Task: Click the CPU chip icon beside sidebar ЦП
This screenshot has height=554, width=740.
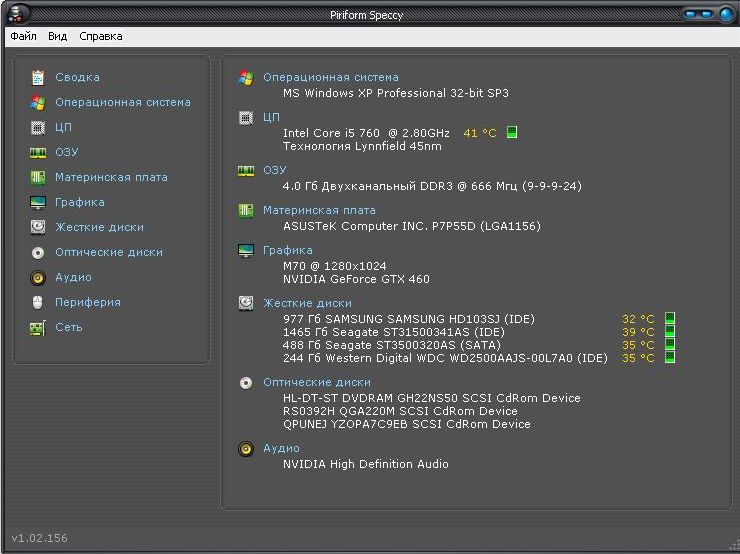Action: coord(38,127)
